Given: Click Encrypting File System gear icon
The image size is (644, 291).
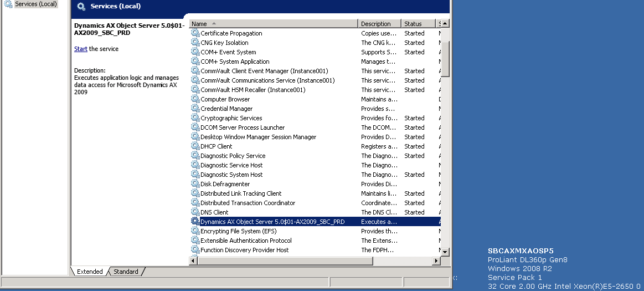Looking at the screenshot, I should [x=195, y=231].
